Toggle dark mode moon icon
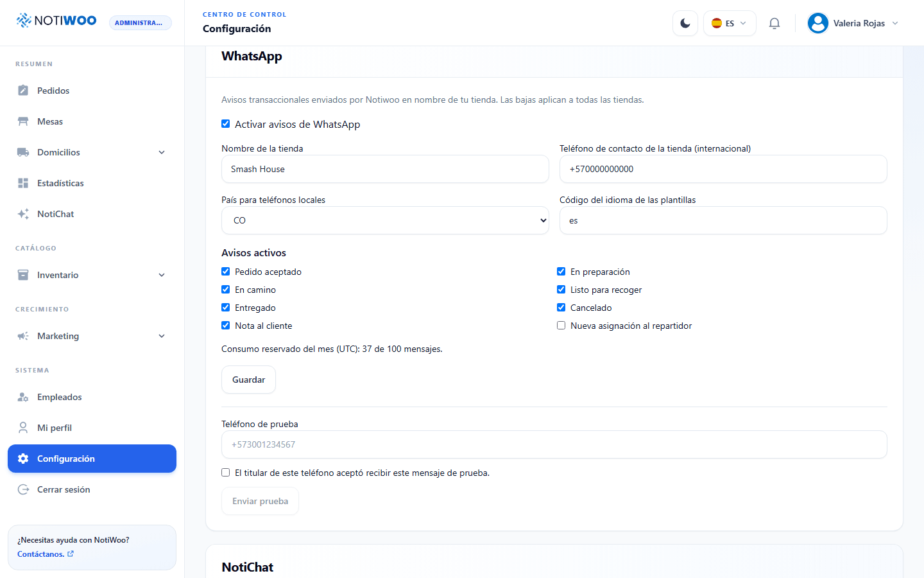This screenshot has height=578, width=924. (685, 23)
